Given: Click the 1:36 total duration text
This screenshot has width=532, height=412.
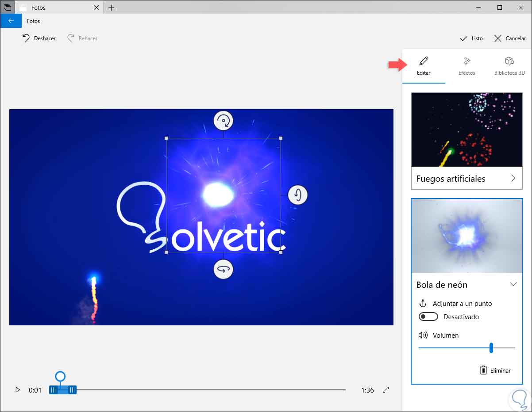Looking at the screenshot, I should pos(367,390).
